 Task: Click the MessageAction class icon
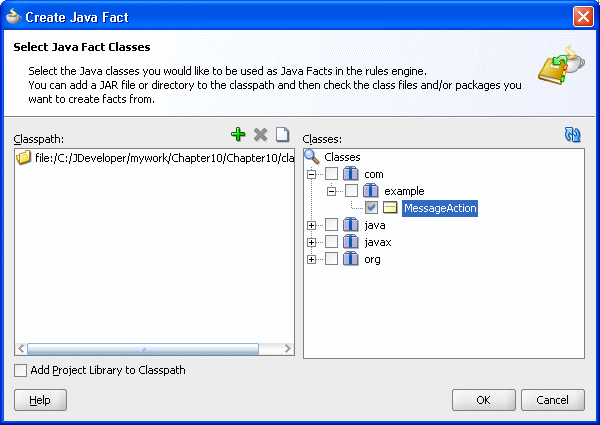coord(390,208)
